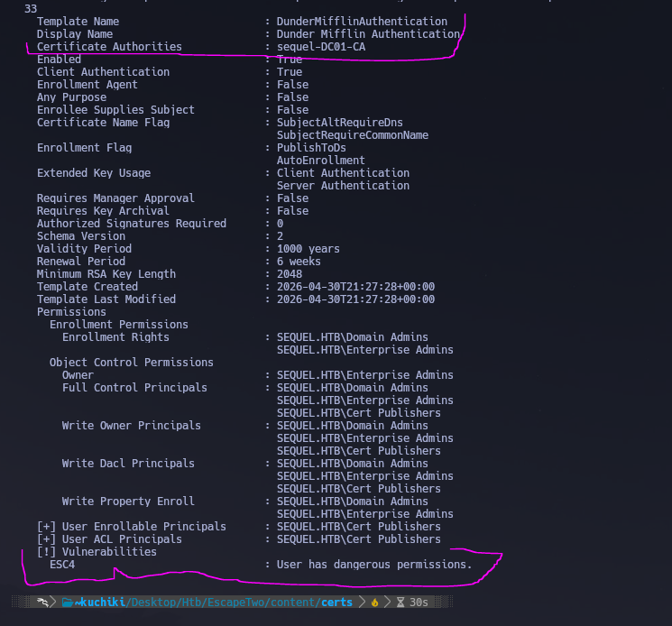Viewport: 672px width, 626px height.
Task: Click the 'False' value of Enrollment Agent
Action: click(293, 85)
